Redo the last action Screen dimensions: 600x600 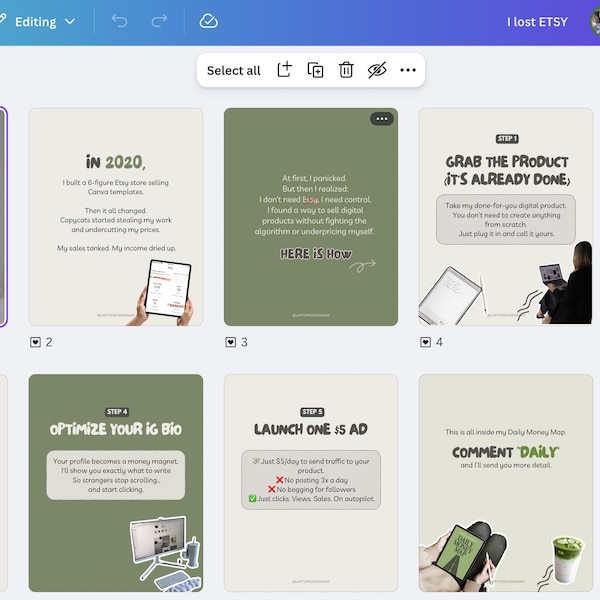(159, 21)
